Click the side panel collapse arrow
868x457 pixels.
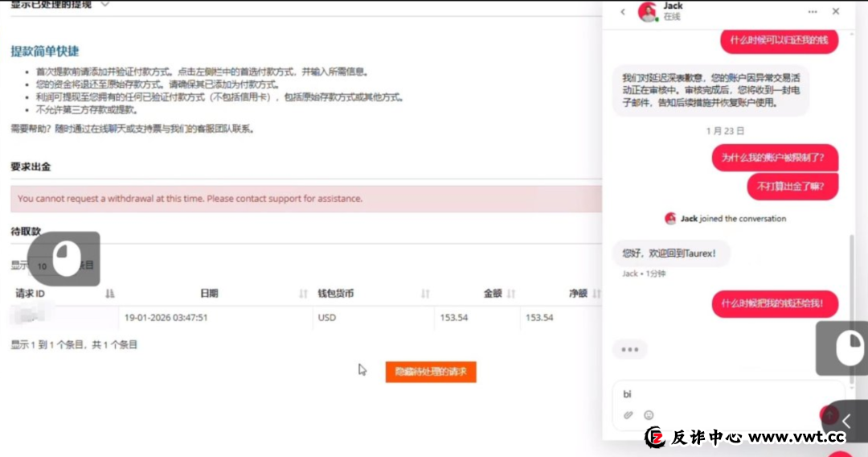pyautogui.click(x=846, y=420)
